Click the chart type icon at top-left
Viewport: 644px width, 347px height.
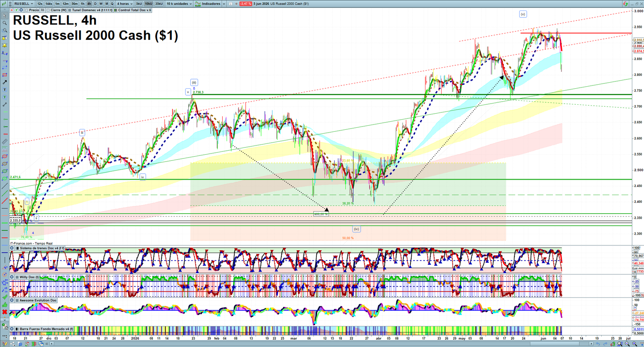click(x=4, y=4)
